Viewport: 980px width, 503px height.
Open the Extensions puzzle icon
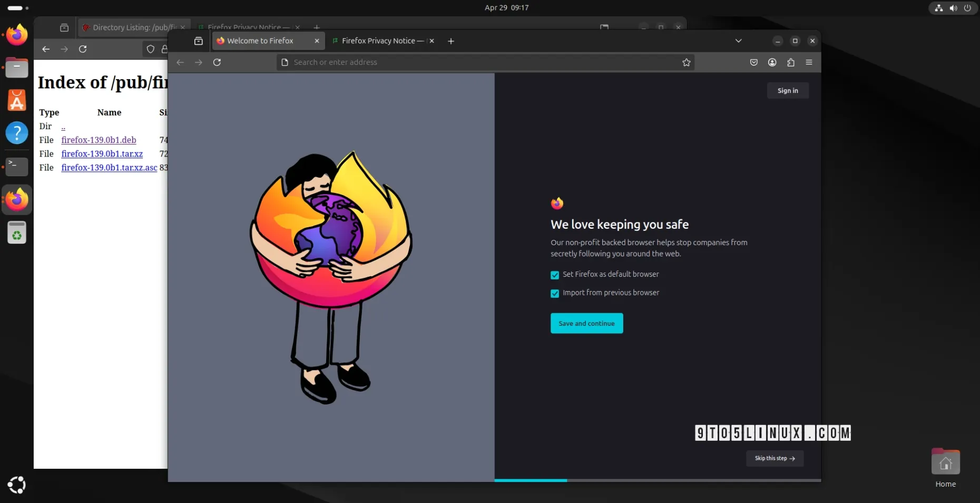[791, 62]
